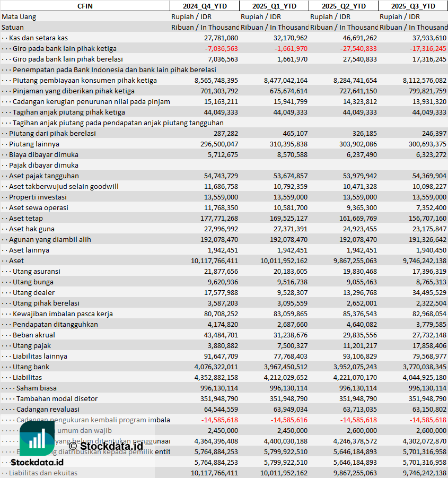Image resolution: width=448 pixels, height=478 pixels.
Task: Click the 2024_Q4_YTD column header
Action: click(x=205, y=6)
